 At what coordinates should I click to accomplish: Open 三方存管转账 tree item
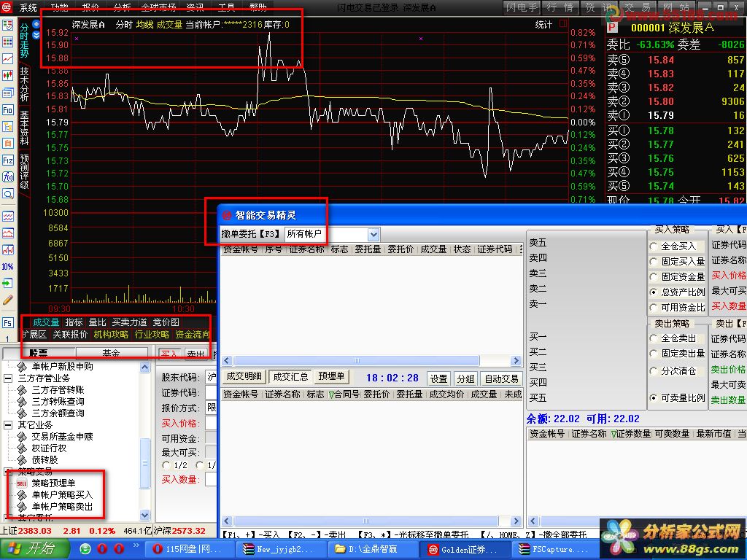point(58,389)
